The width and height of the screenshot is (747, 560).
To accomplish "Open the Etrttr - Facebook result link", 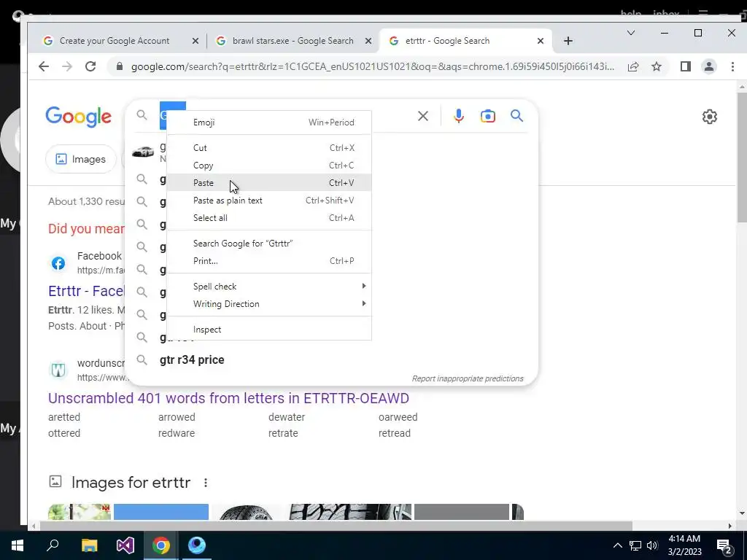I will [86, 291].
